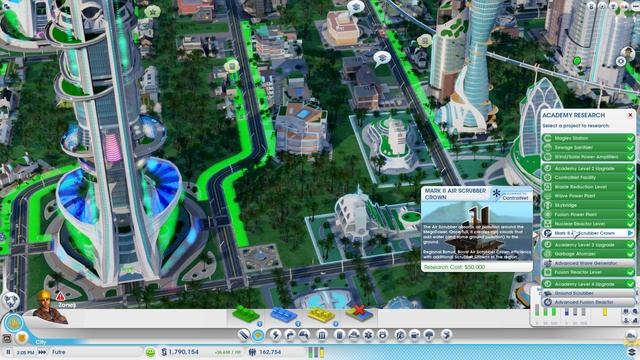
Task: Show info for the industrial zone
Action: (335, 324)
